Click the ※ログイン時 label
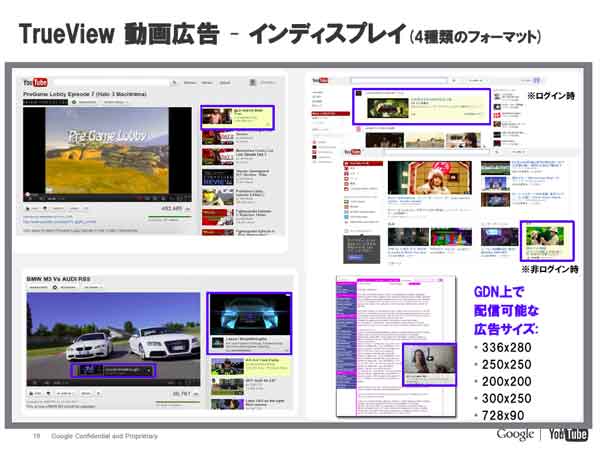 tap(551, 96)
